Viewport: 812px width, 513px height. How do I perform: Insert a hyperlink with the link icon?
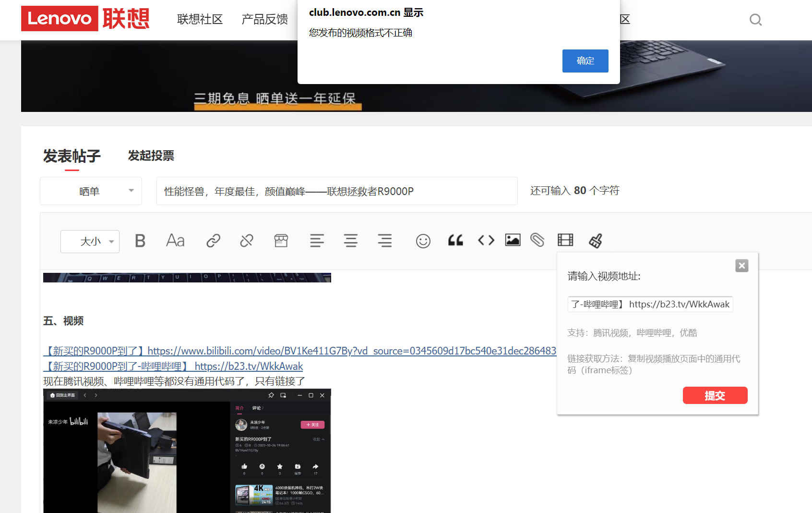[x=213, y=241]
